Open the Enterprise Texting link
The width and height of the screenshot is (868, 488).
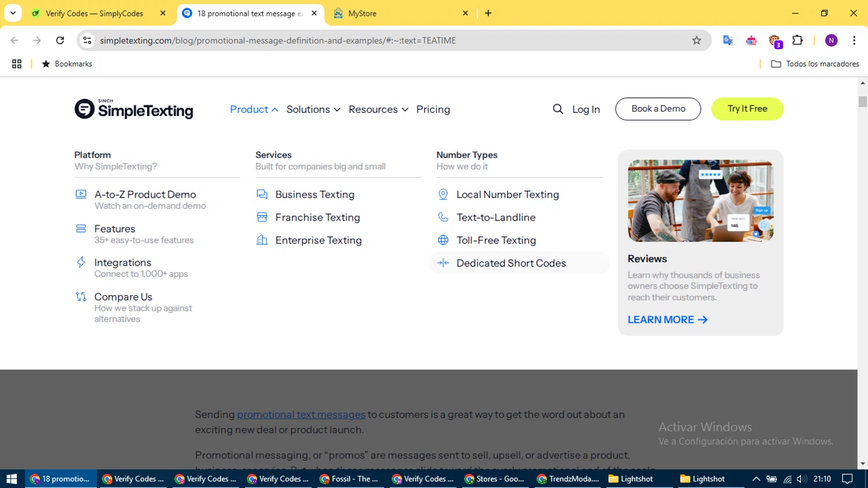coord(318,240)
